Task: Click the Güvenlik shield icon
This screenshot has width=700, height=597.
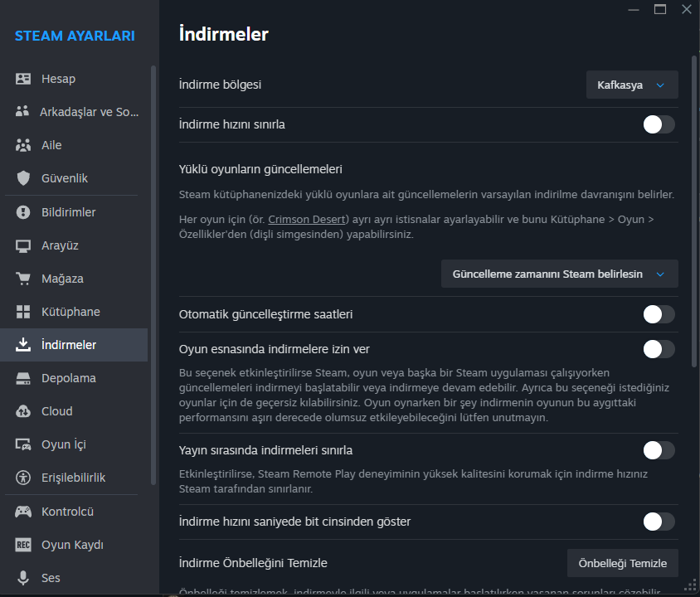Action: 23,178
